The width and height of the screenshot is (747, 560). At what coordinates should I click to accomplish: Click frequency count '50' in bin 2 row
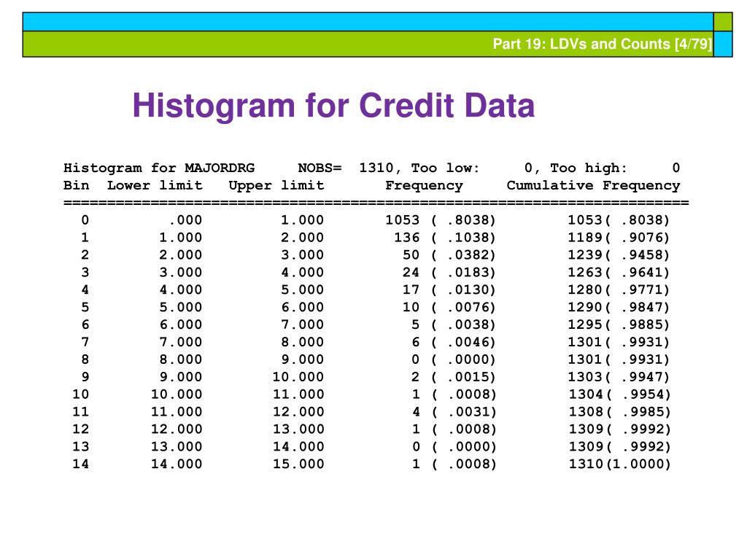(x=411, y=254)
